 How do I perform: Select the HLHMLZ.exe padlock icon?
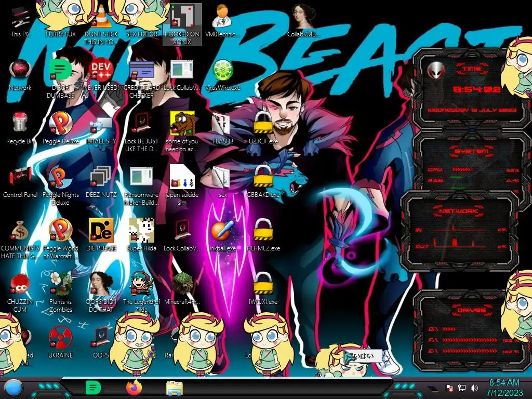click(263, 235)
